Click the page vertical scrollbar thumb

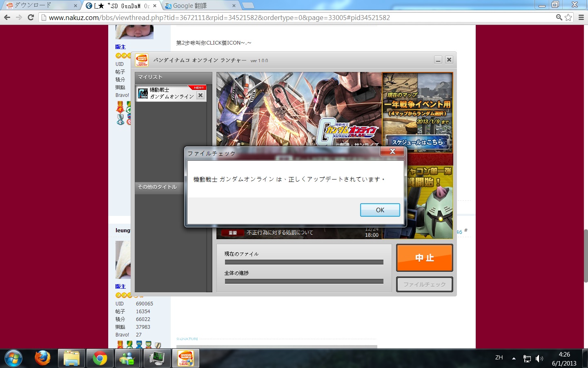tap(586, 256)
